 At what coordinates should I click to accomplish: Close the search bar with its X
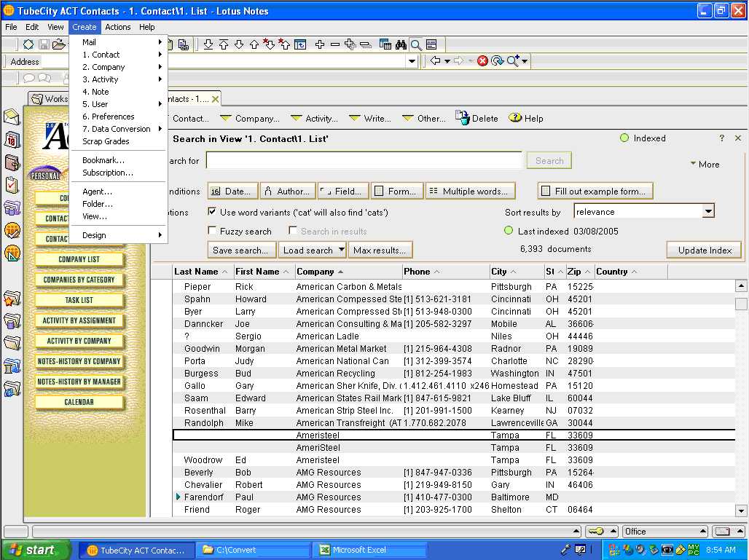[x=738, y=138]
